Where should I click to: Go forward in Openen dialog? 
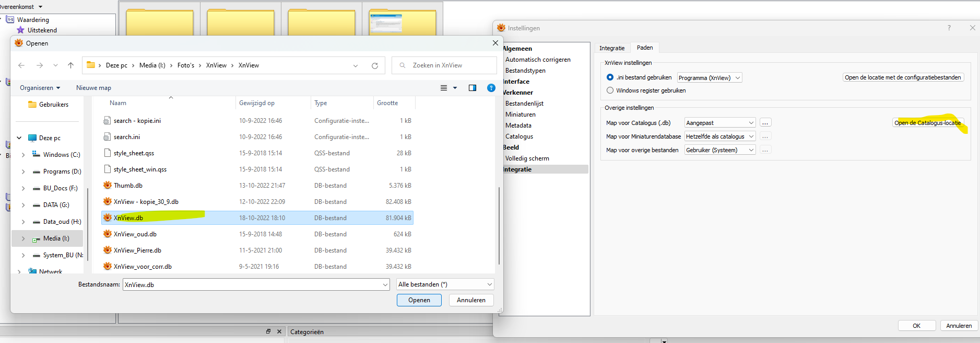(x=40, y=65)
